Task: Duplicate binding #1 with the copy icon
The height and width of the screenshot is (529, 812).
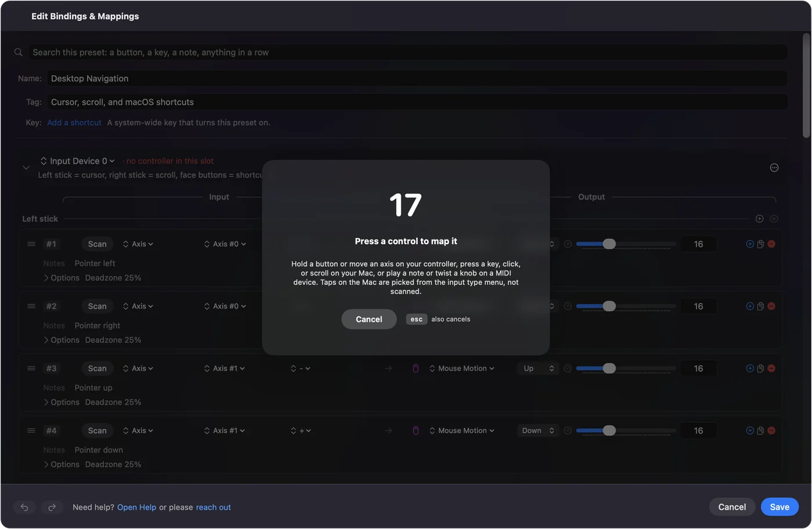Action: [x=760, y=244]
